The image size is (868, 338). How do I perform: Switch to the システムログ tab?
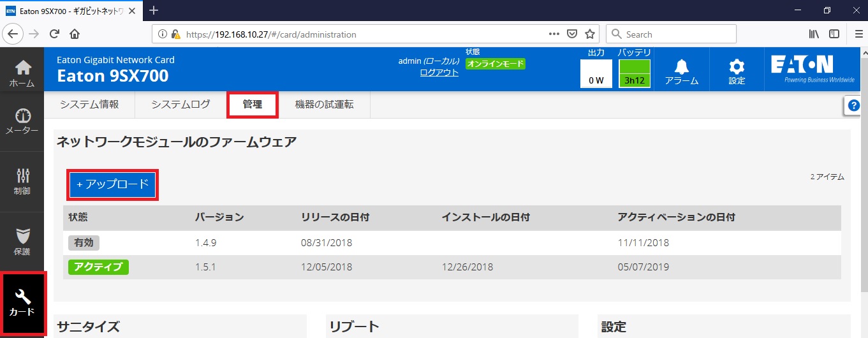pyautogui.click(x=180, y=105)
